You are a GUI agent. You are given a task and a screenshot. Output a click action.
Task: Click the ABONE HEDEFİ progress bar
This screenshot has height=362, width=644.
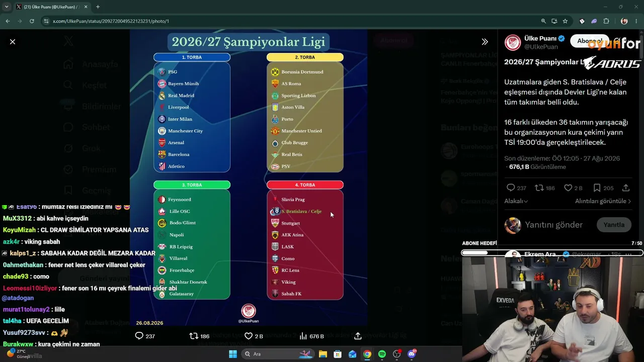coord(552,252)
